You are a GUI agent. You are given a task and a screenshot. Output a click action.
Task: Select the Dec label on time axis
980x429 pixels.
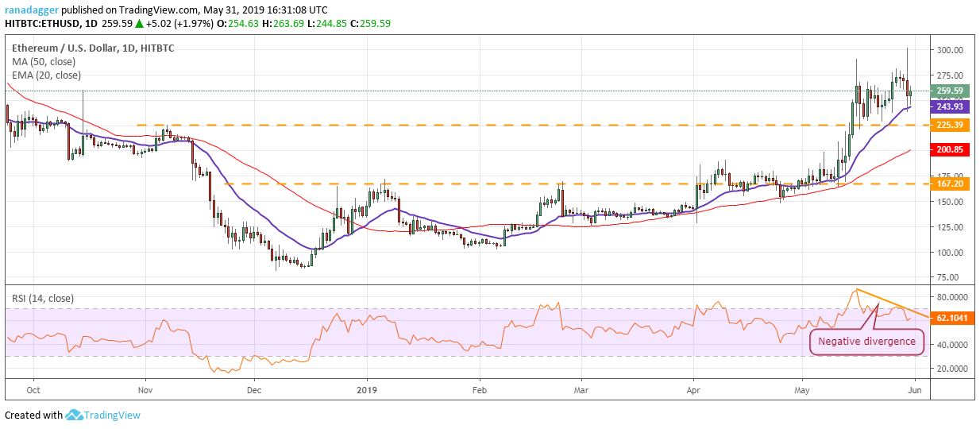[x=254, y=390]
